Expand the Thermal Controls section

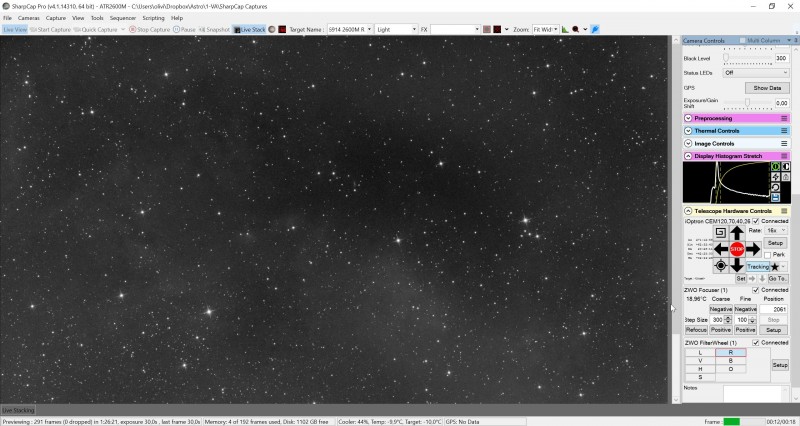click(688, 131)
